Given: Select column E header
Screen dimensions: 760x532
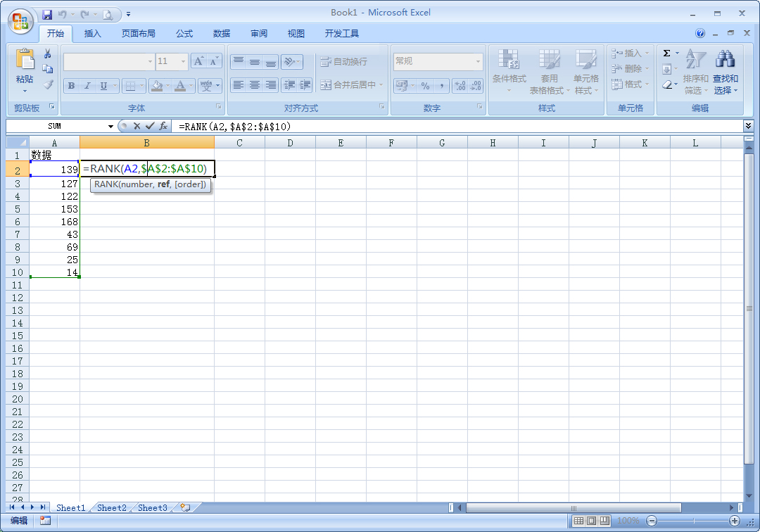Looking at the screenshot, I should 341,143.
